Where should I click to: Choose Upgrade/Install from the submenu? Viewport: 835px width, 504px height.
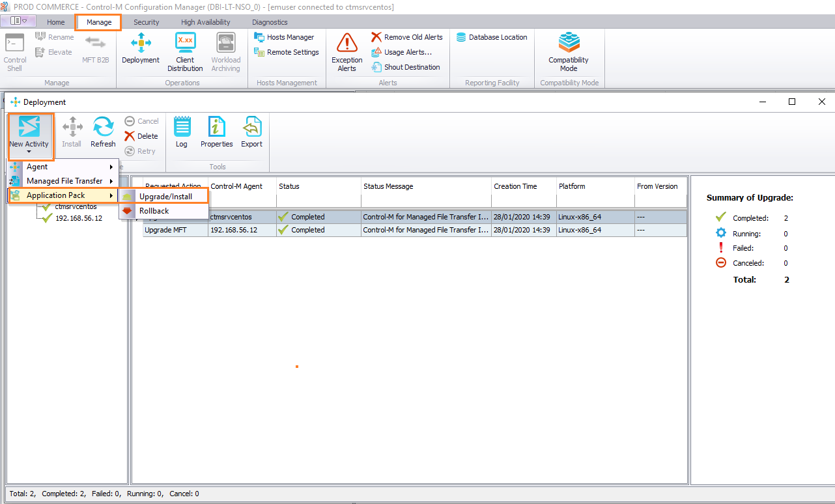click(x=165, y=197)
